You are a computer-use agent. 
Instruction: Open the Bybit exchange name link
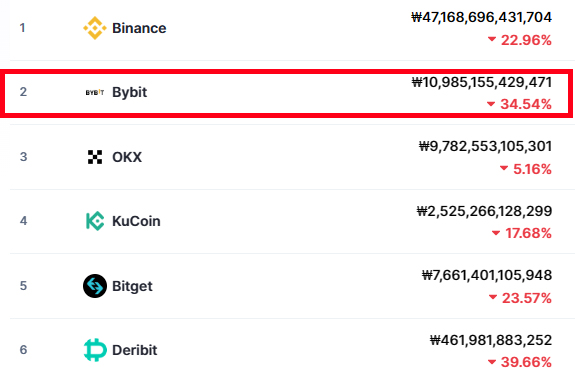129,92
